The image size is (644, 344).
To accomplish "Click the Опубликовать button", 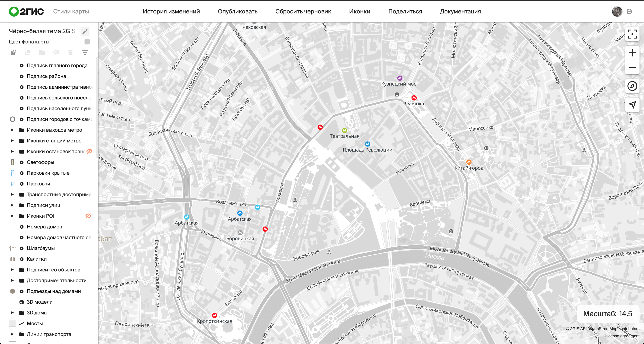I will pos(237,11).
